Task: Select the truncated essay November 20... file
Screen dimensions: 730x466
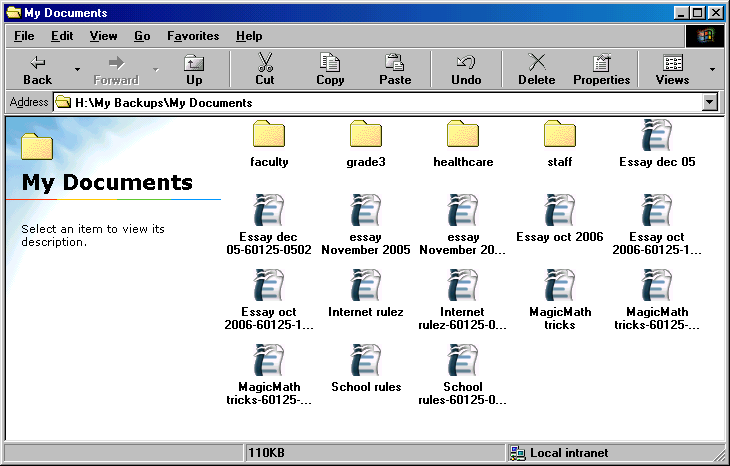Action: coord(463,224)
